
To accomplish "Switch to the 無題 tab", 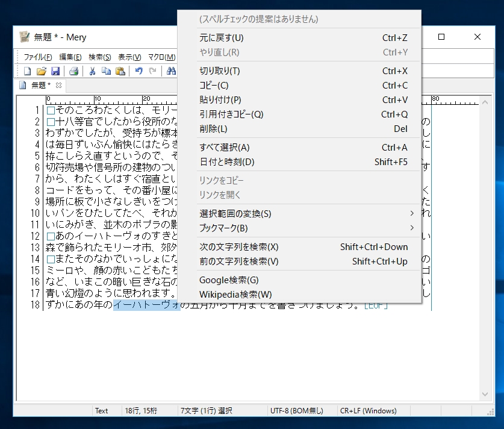I will tap(38, 85).
